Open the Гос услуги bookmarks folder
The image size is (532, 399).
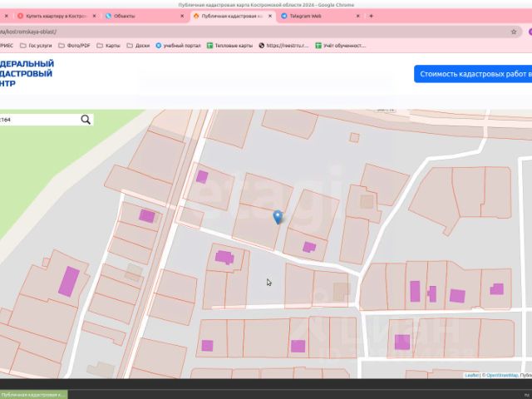click(36, 46)
